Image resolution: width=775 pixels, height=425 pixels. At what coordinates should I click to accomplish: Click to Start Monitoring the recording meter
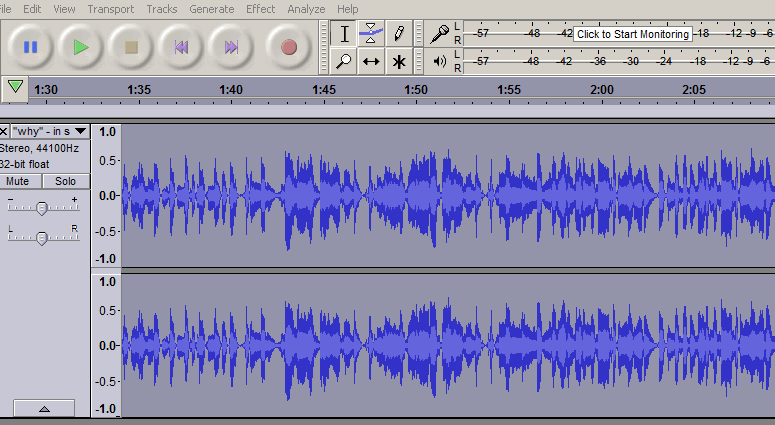[x=633, y=34]
